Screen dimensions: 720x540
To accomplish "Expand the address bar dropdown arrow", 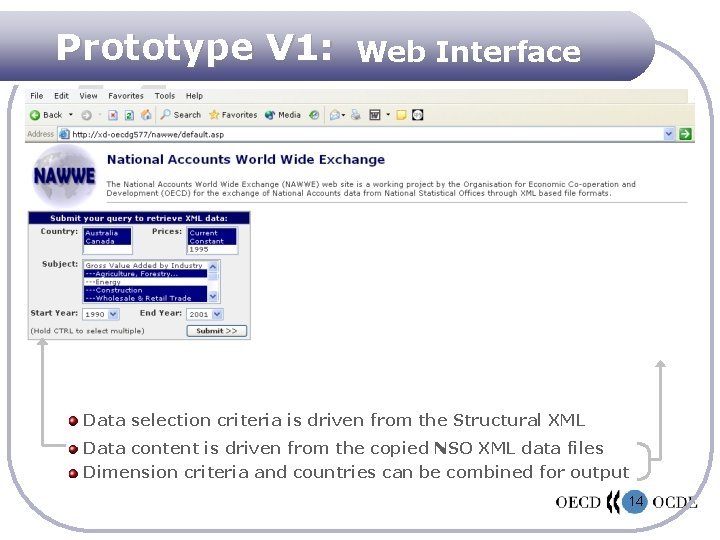I will click(669, 134).
